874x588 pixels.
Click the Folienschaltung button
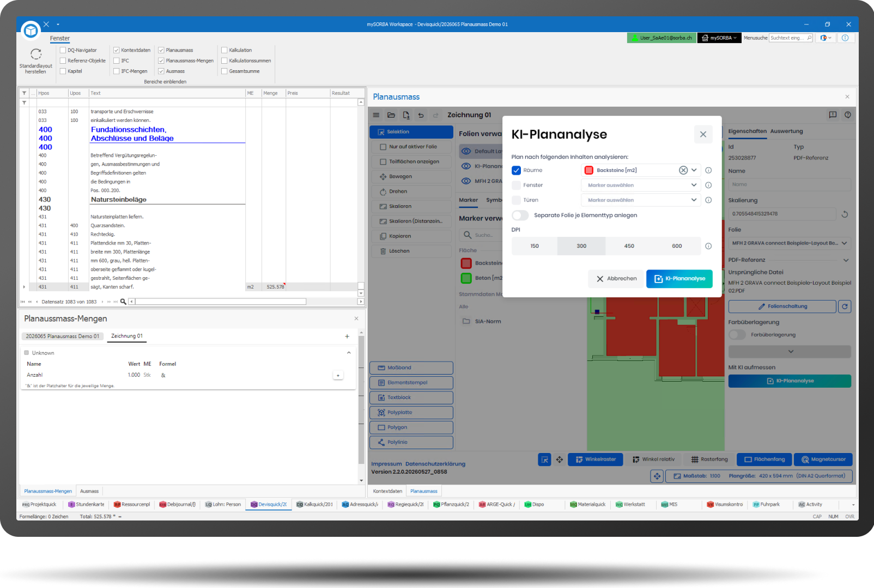coord(782,307)
